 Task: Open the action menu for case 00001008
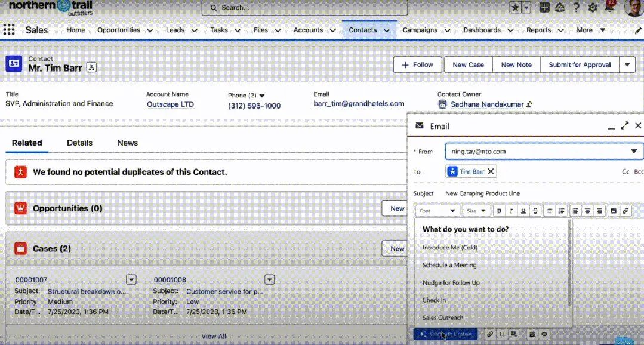point(269,280)
